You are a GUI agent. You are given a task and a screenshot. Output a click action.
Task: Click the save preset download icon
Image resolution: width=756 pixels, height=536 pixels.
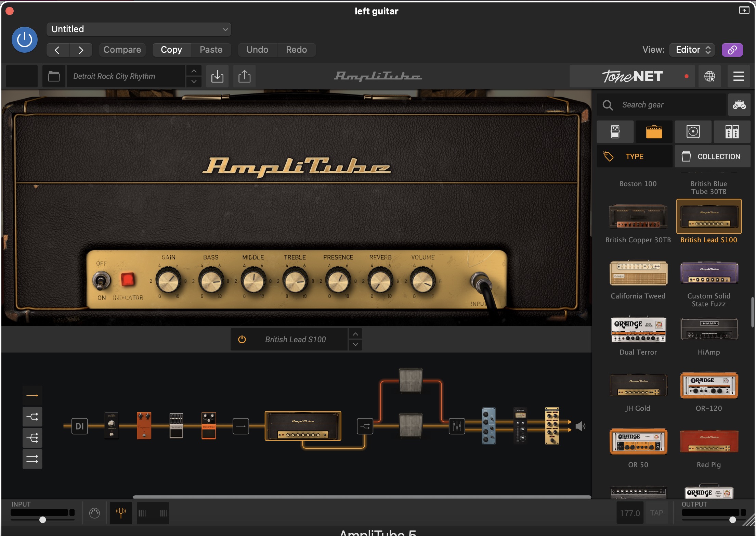tap(217, 76)
